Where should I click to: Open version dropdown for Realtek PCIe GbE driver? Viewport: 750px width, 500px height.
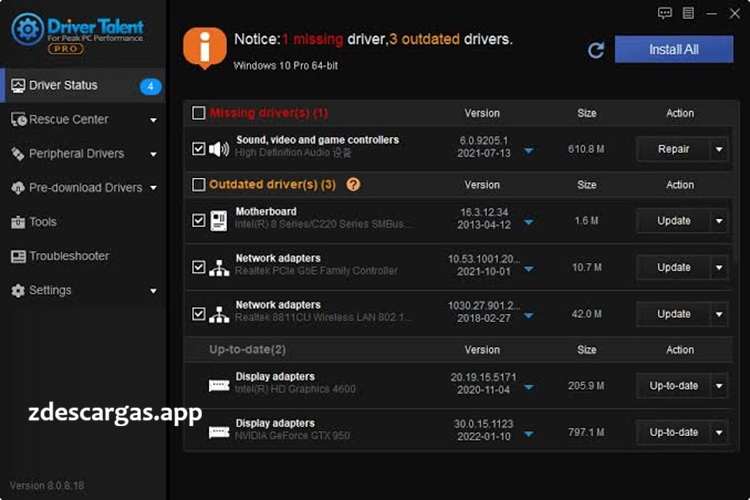[529, 269]
